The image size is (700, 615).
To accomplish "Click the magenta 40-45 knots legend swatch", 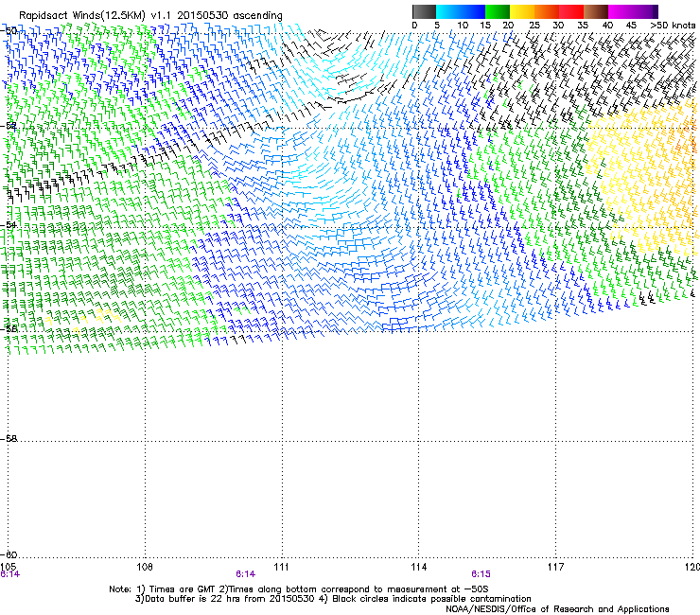I will click(x=621, y=11).
